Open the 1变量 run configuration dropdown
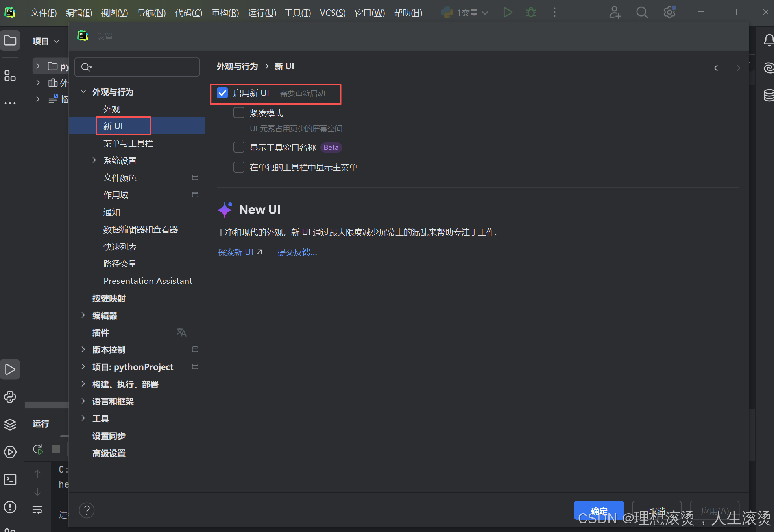This screenshot has width=774, height=532. pos(465,13)
